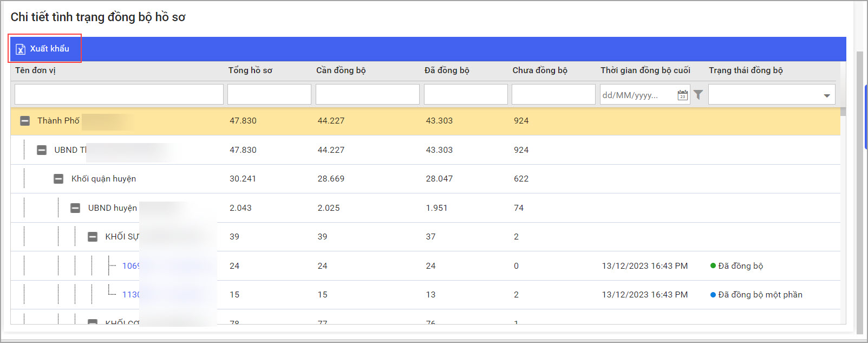This screenshot has height=343, width=868.
Task: Collapse the UBND huyện node
Action: coord(75,208)
